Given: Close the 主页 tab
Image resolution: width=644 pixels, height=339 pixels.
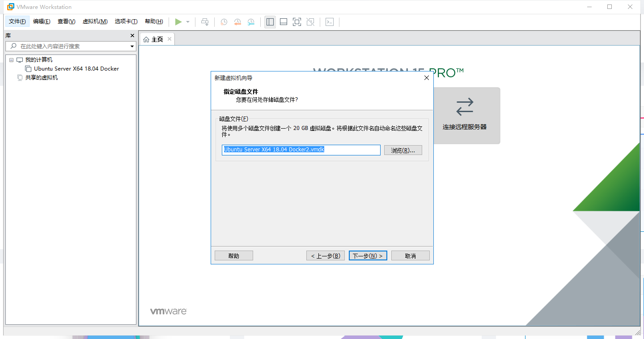Looking at the screenshot, I should 169,39.
